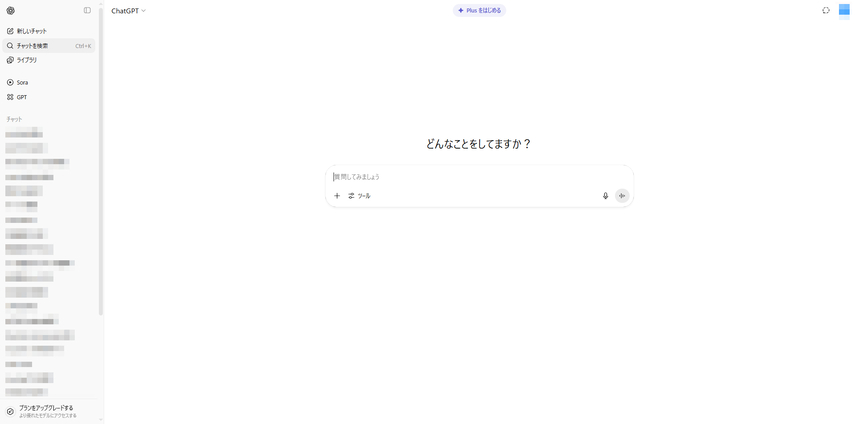Open チャットを検索 search chats

tap(49, 46)
